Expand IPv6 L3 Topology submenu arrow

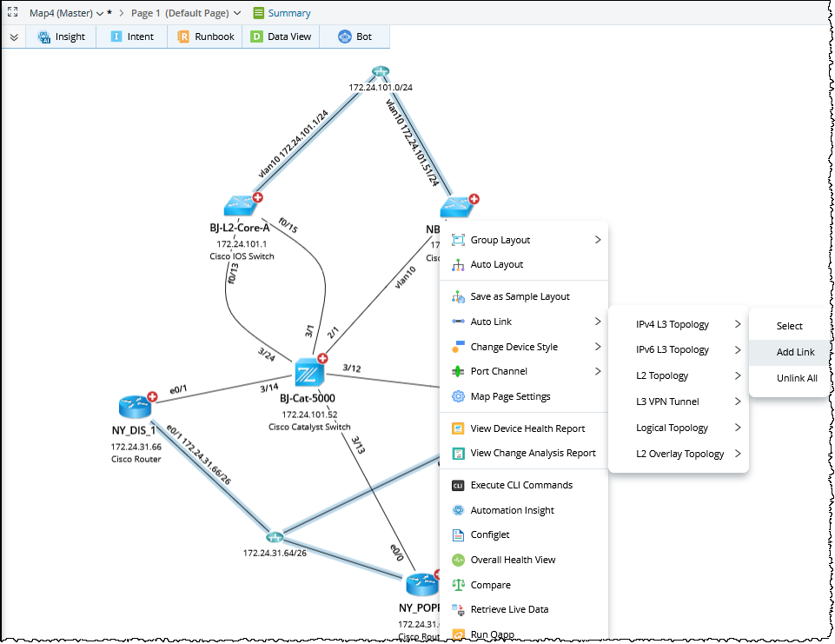(x=738, y=350)
